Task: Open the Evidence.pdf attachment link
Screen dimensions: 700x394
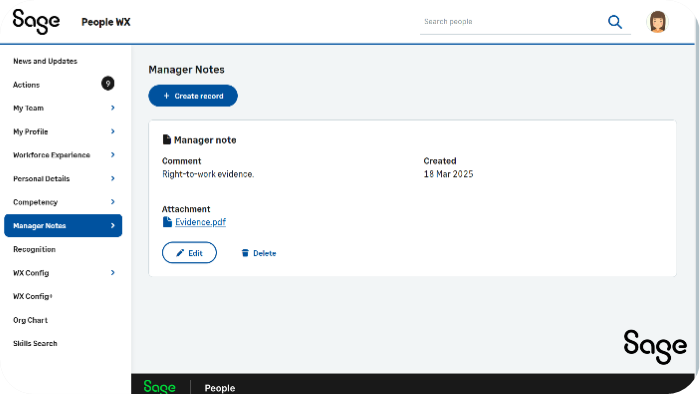Action: [x=200, y=222]
